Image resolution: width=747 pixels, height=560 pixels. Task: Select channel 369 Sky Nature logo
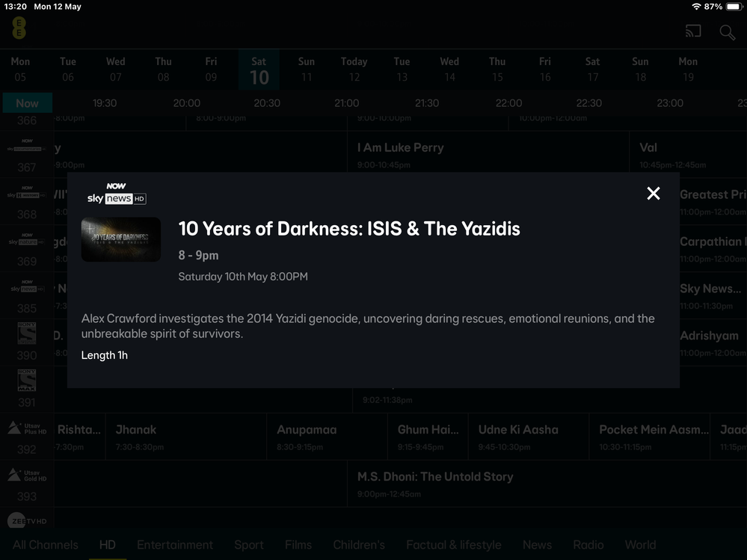[x=27, y=239]
